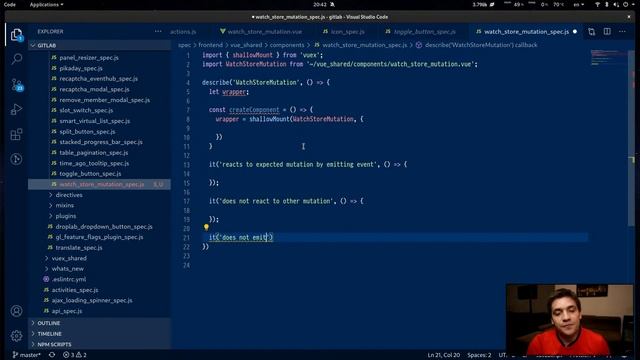Expand the TIMELINE section
The width and height of the screenshot is (640, 360).
click(99, 333)
